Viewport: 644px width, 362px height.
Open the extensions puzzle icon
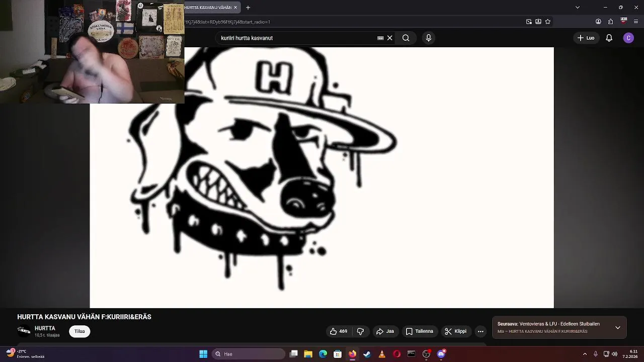click(610, 22)
